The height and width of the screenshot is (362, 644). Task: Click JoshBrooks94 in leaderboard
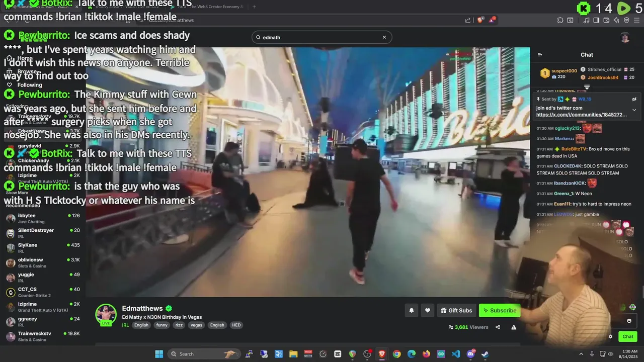[x=603, y=77]
